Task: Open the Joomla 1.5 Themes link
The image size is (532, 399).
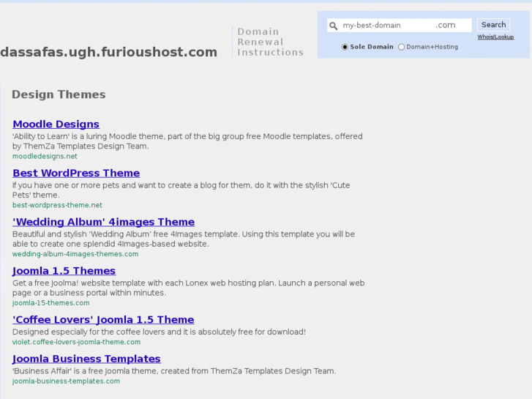Action: (x=64, y=271)
